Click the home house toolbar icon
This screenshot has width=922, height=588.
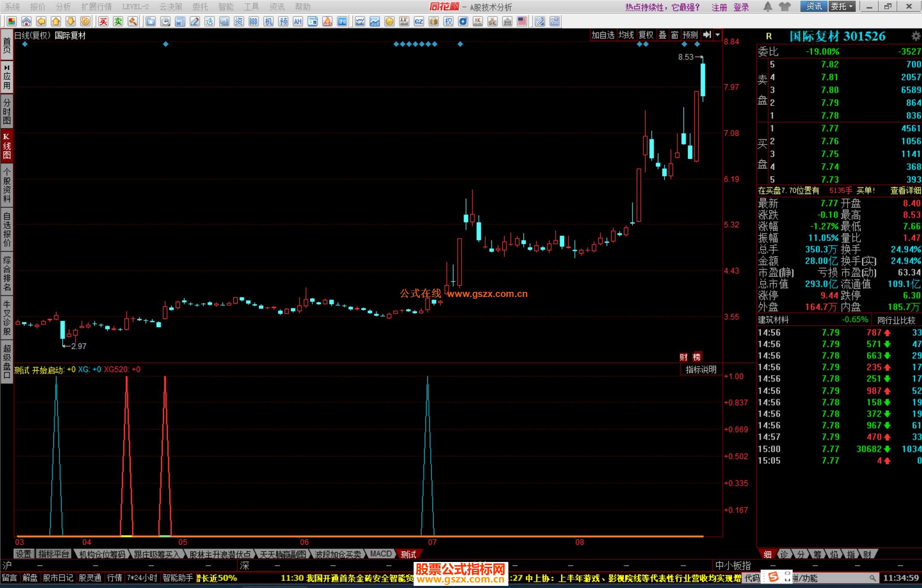point(26,22)
